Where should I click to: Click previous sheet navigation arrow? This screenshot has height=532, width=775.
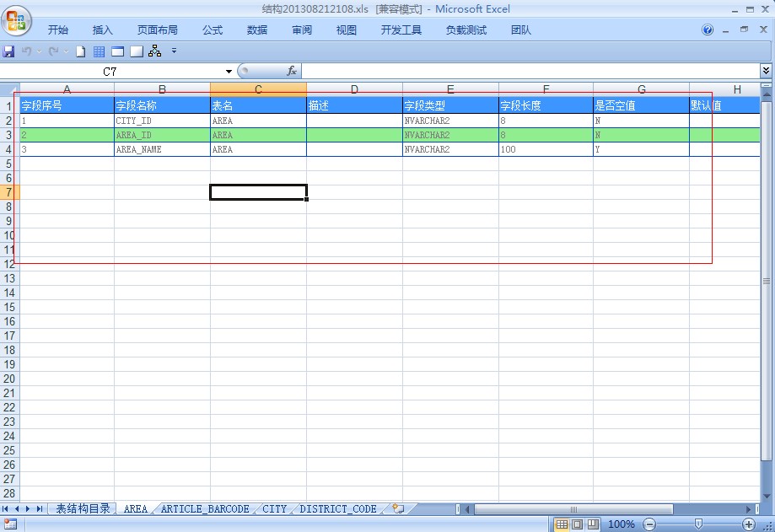tap(17, 508)
